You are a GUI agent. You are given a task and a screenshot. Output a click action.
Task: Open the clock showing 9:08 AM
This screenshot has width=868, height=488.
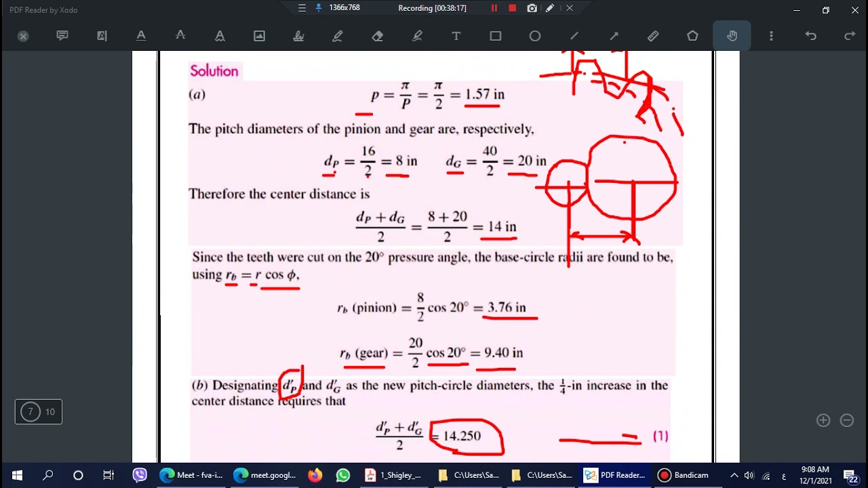(814, 475)
